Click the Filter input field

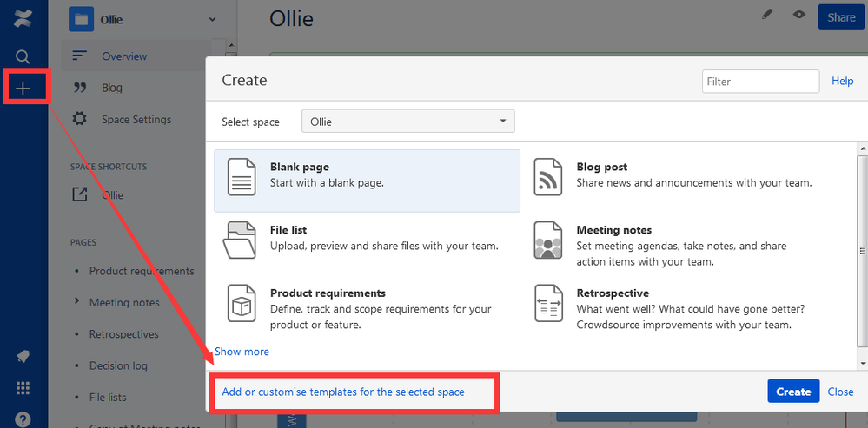pos(760,82)
